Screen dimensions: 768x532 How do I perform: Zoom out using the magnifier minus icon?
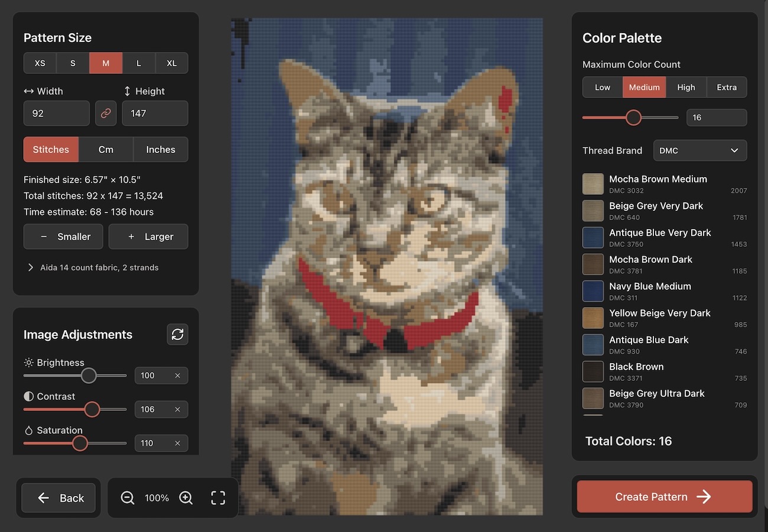[128, 498]
